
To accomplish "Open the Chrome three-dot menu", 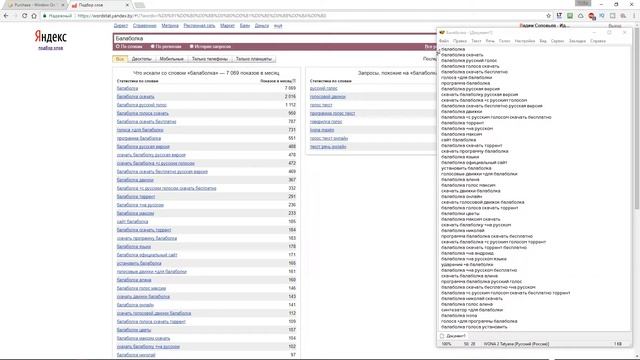I will coord(634,16).
